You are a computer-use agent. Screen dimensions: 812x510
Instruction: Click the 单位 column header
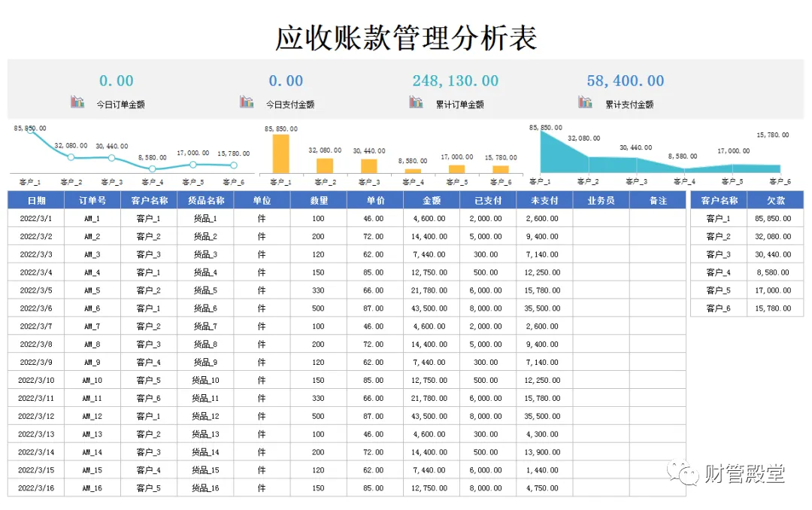pyautogui.click(x=262, y=200)
